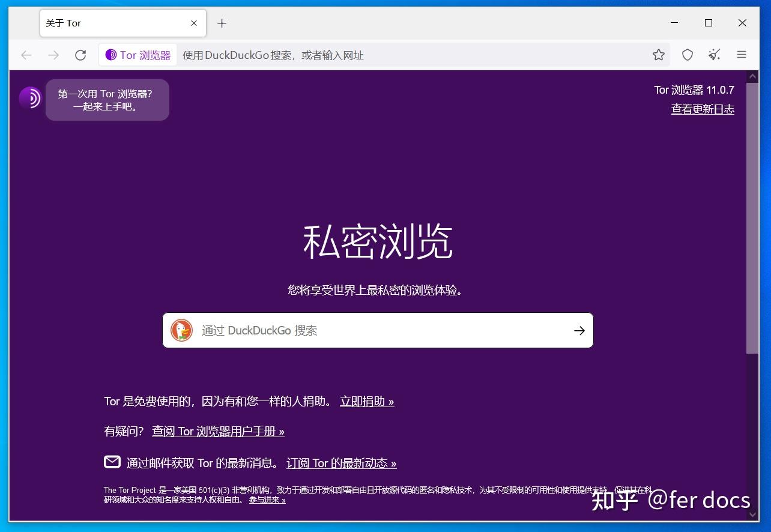Bookmark this page with the star icon
This screenshot has width=771, height=532.
(658, 55)
